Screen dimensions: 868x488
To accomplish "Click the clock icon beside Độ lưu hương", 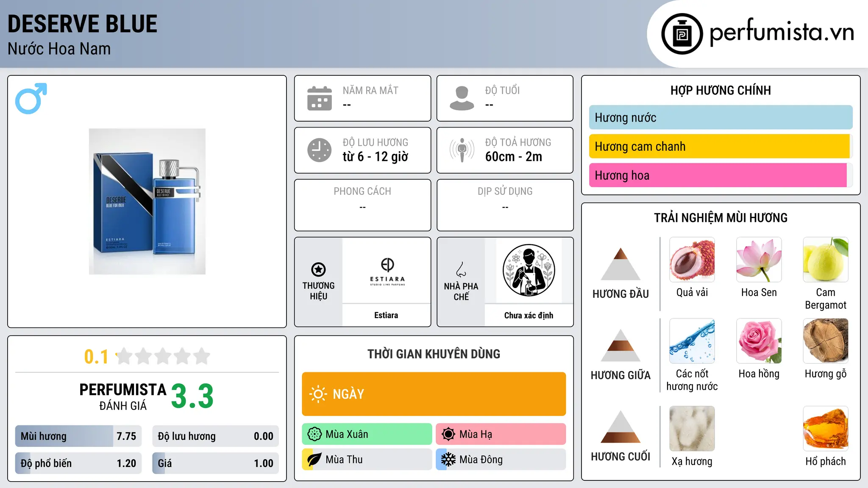I will coord(320,150).
